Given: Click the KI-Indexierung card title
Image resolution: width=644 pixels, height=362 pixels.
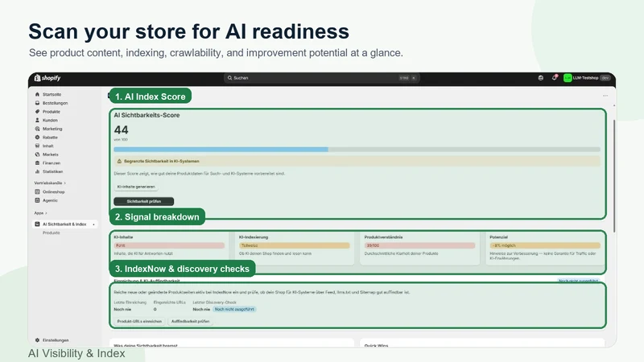Looking at the screenshot, I should point(254,237).
